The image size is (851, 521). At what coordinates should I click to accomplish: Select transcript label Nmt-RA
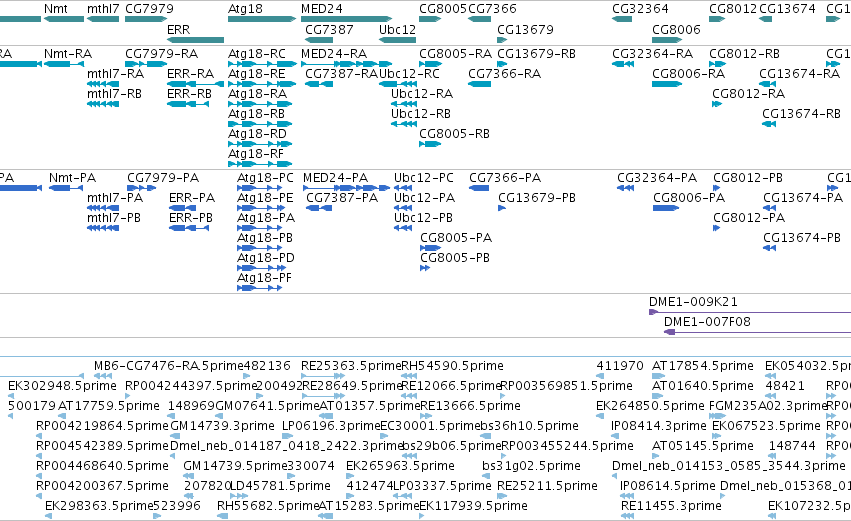[68, 54]
